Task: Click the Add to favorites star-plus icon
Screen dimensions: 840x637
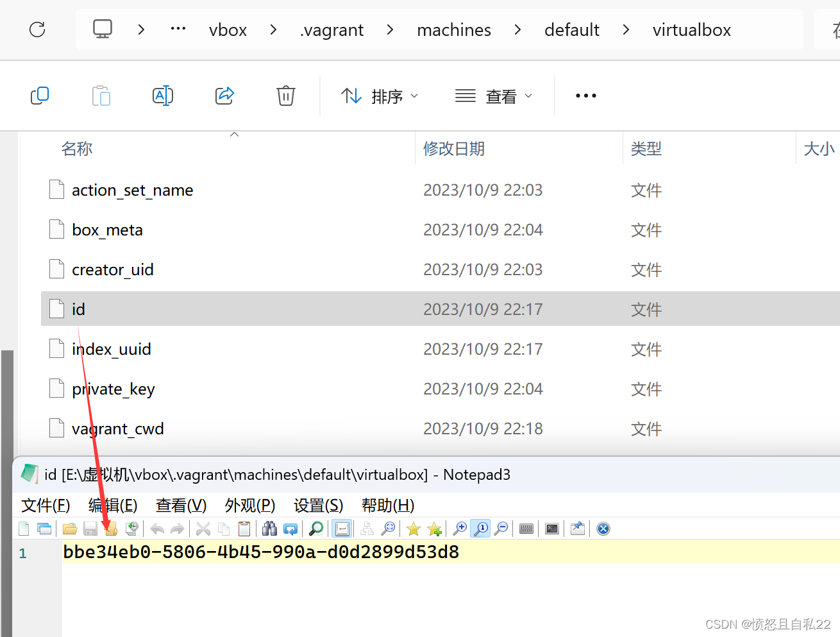Action: [x=434, y=529]
